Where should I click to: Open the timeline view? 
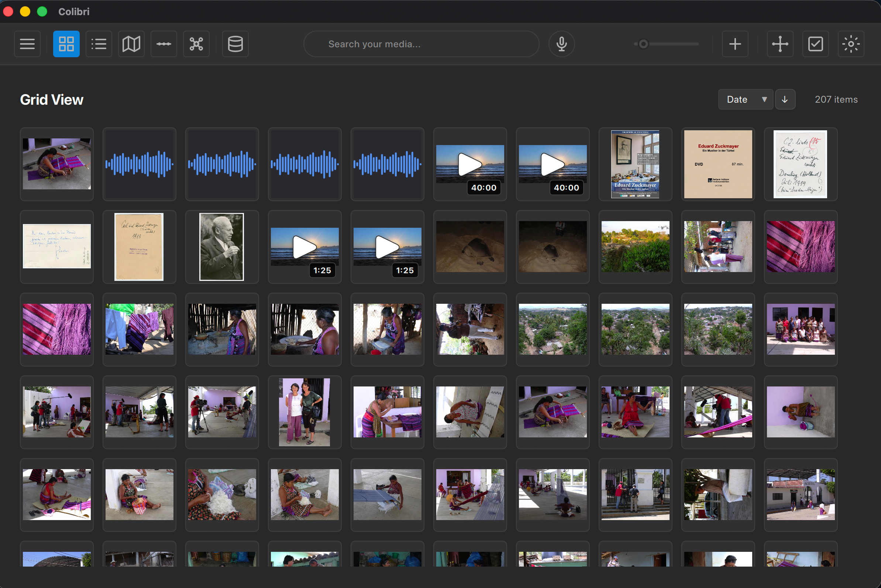tap(164, 44)
